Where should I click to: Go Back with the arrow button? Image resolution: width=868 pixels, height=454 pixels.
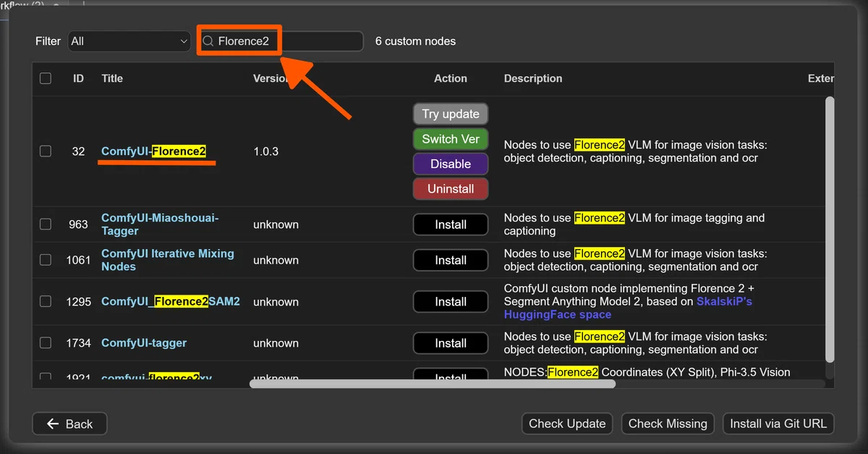tap(69, 424)
